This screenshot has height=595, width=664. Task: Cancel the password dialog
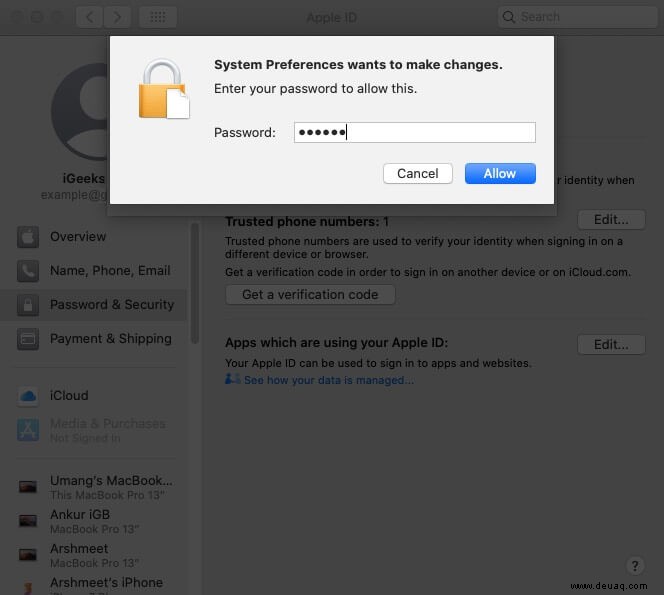418,174
